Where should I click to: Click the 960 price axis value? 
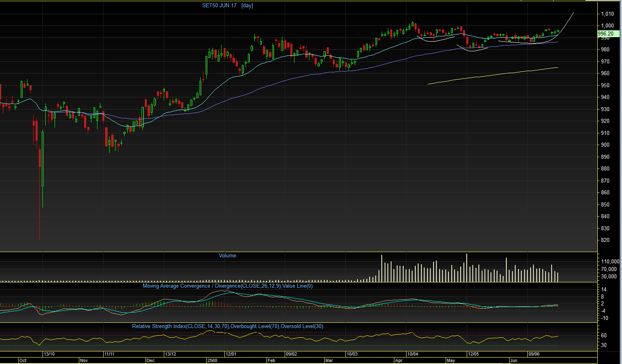605,73
